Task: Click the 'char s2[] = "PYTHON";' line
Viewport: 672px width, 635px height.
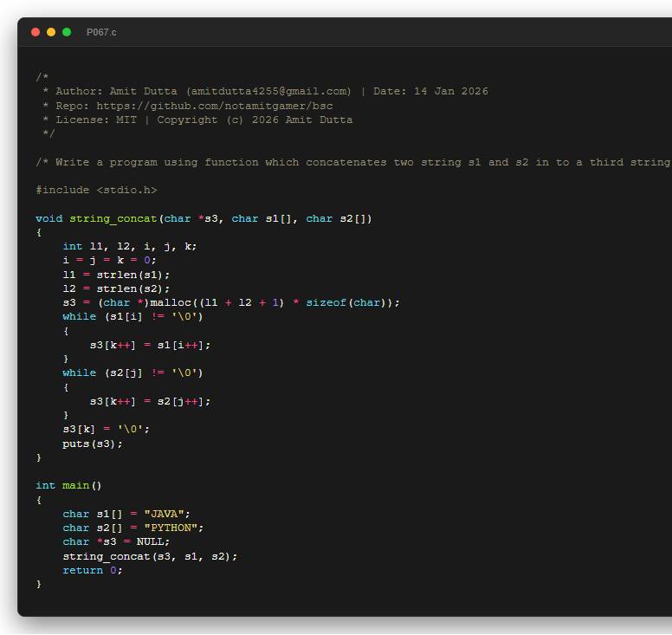Action: click(132, 528)
